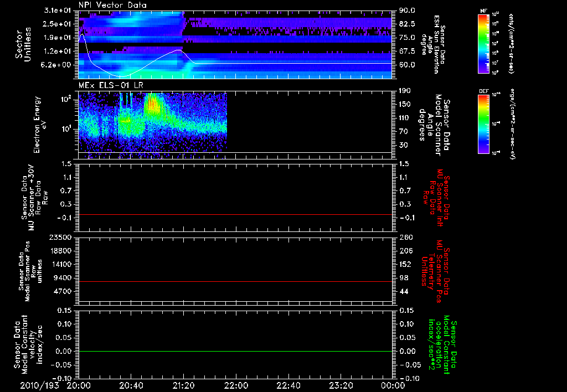Click the 00:00 time axis label
The image size is (567, 392).
click(393, 385)
